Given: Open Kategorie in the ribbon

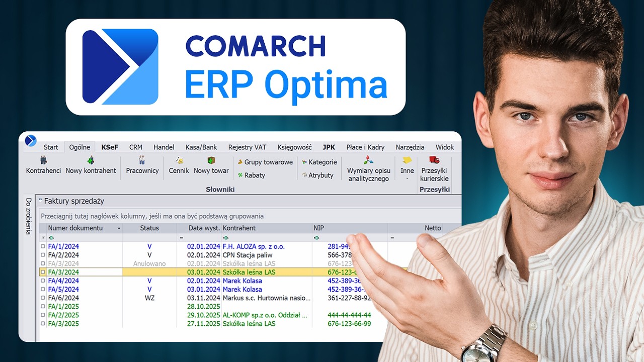Looking at the screenshot, I should (319, 162).
